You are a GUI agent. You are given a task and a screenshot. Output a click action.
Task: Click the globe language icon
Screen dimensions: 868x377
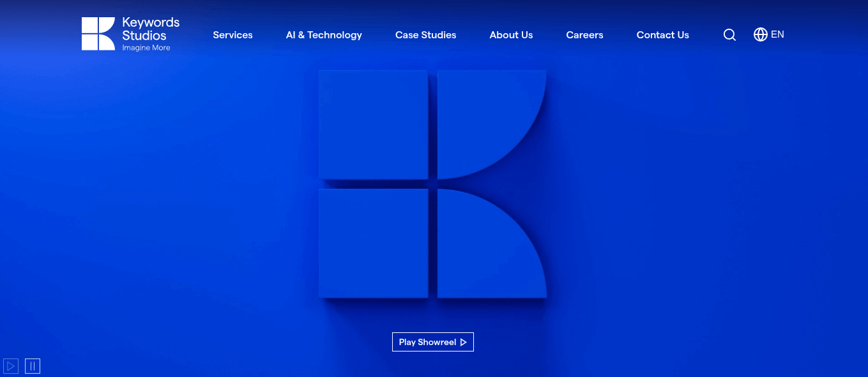[x=760, y=34]
